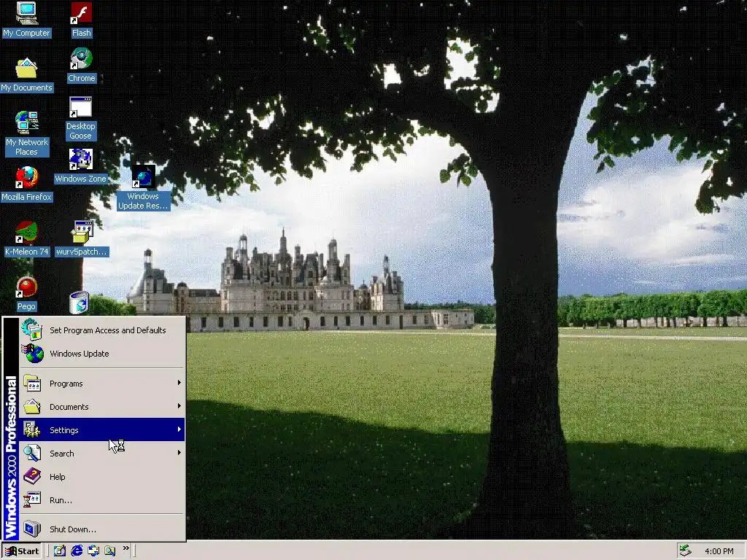Click the 4:00 PM taskbar clock
The height and width of the screenshot is (560, 747).
(719, 551)
